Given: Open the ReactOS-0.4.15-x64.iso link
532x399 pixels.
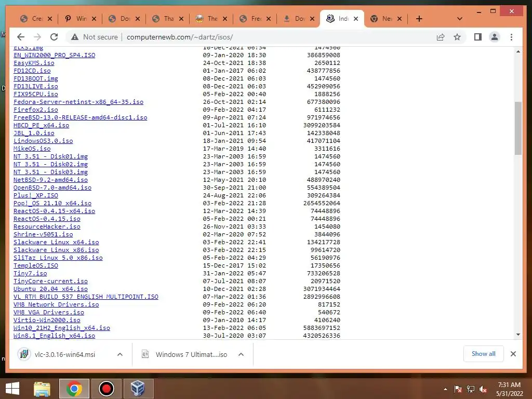Looking at the screenshot, I should 54,211.
